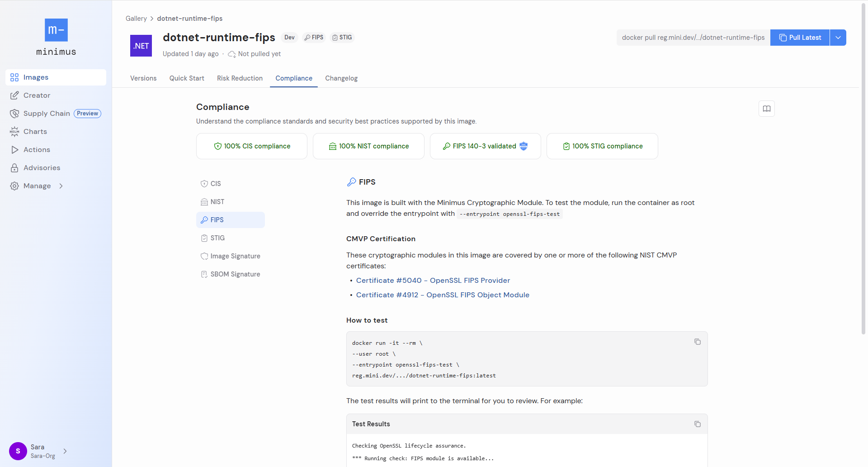Open Certificate #5040 OpenSSL FIPS Provider link

pyautogui.click(x=433, y=281)
